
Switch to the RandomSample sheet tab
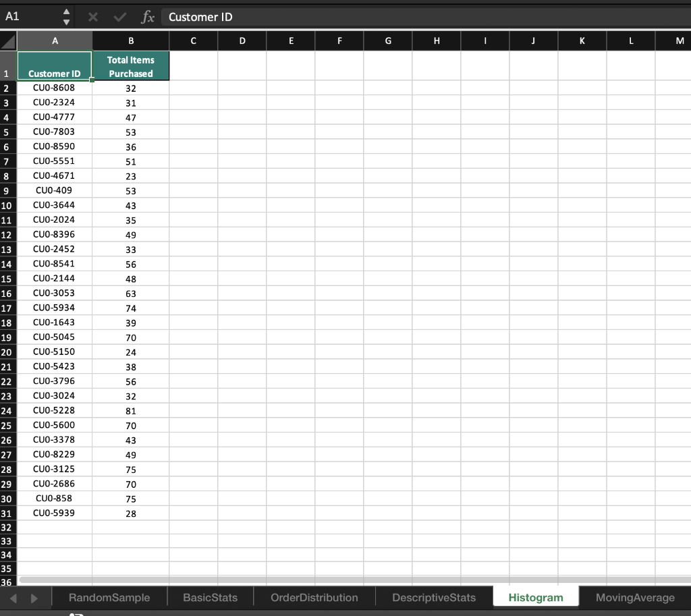[109, 597]
